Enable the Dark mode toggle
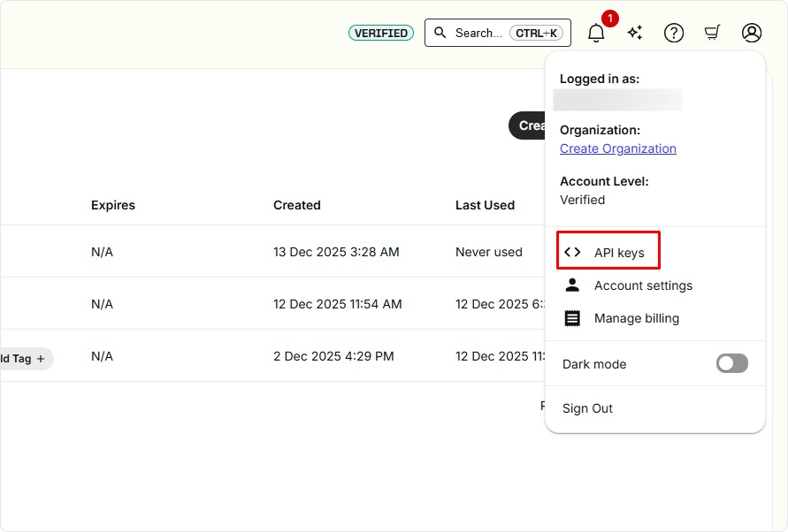Viewport: 788px width, 532px height. click(x=731, y=363)
